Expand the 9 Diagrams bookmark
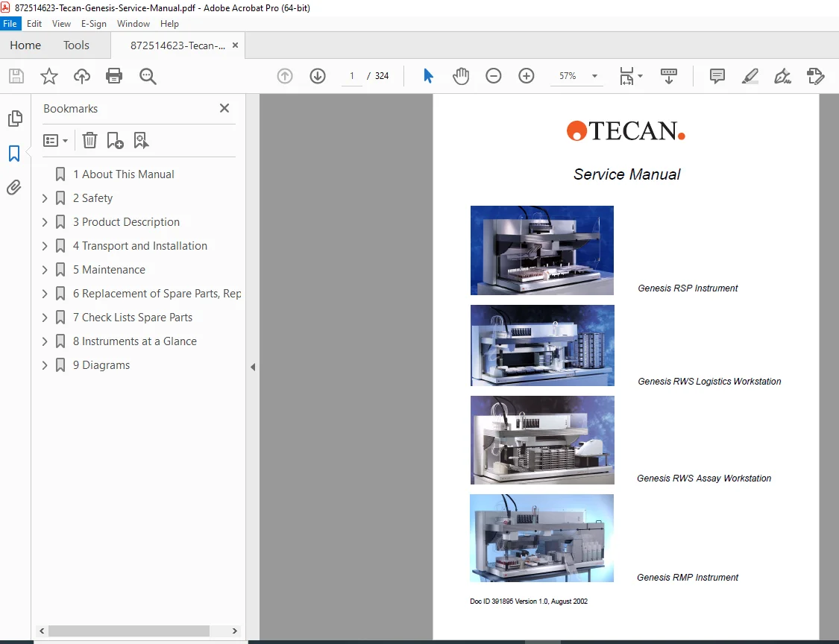 pos(45,365)
